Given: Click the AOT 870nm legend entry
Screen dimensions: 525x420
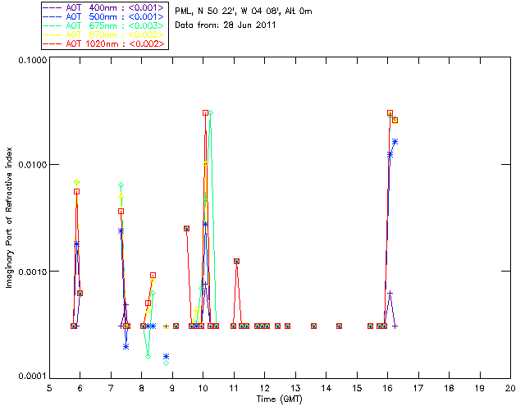Looking at the screenshot, I should 104,34.
